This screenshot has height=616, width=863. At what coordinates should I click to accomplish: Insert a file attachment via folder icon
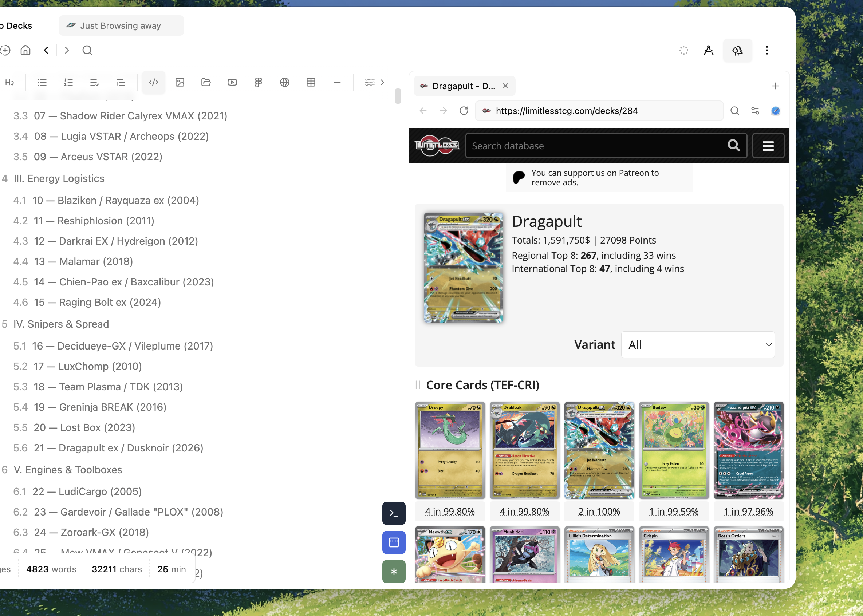[206, 82]
